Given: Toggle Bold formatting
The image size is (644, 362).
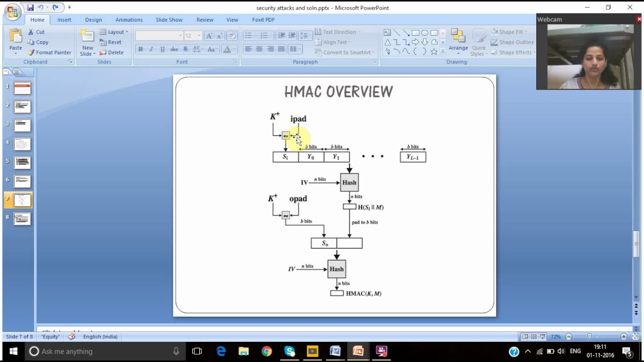Looking at the screenshot, I should click(x=140, y=49).
